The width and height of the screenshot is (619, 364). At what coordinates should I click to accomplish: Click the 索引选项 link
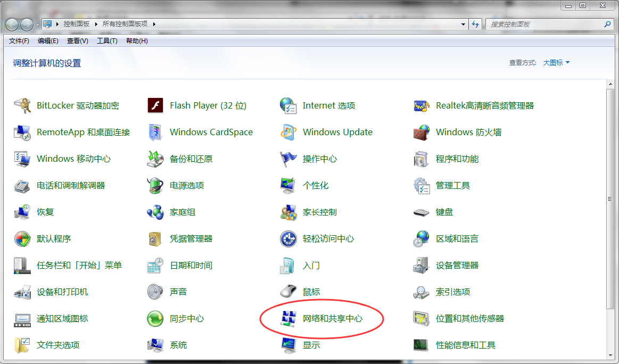click(x=453, y=292)
